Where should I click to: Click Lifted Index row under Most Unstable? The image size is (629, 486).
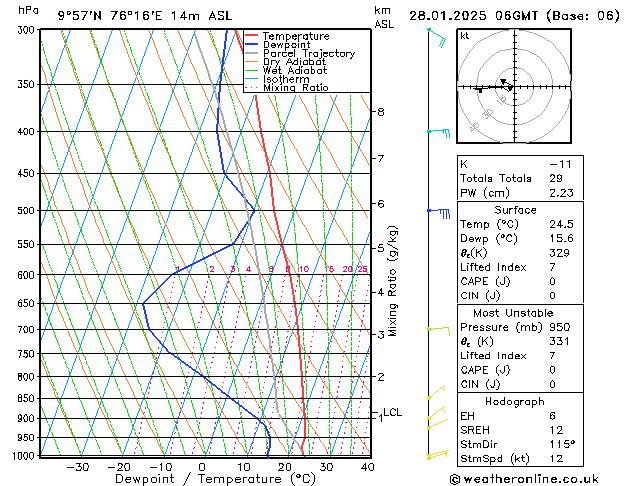(520, 356)
